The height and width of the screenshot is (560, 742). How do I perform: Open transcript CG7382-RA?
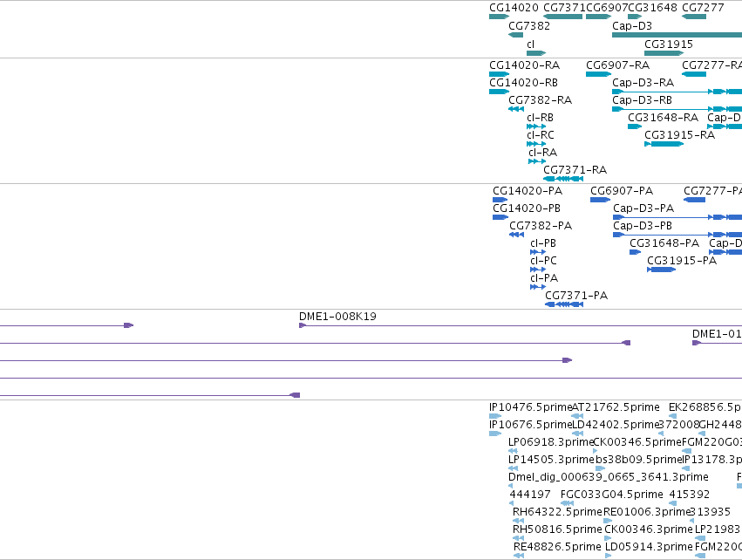click(x=516, y=109)
